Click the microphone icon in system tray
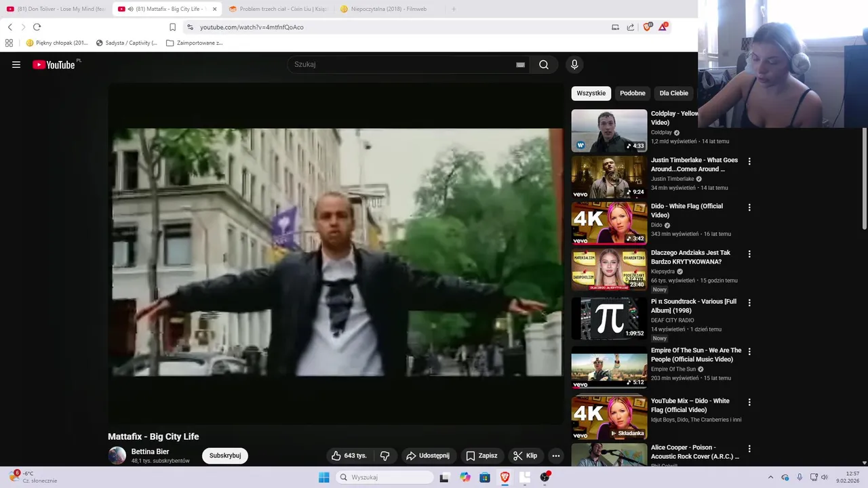 click(x=800, y=477)
